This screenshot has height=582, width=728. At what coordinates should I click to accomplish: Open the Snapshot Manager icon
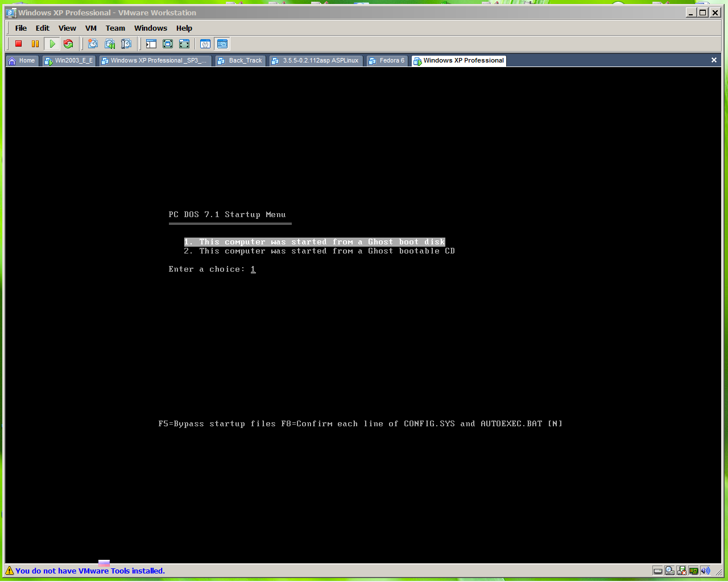point(126,44)
